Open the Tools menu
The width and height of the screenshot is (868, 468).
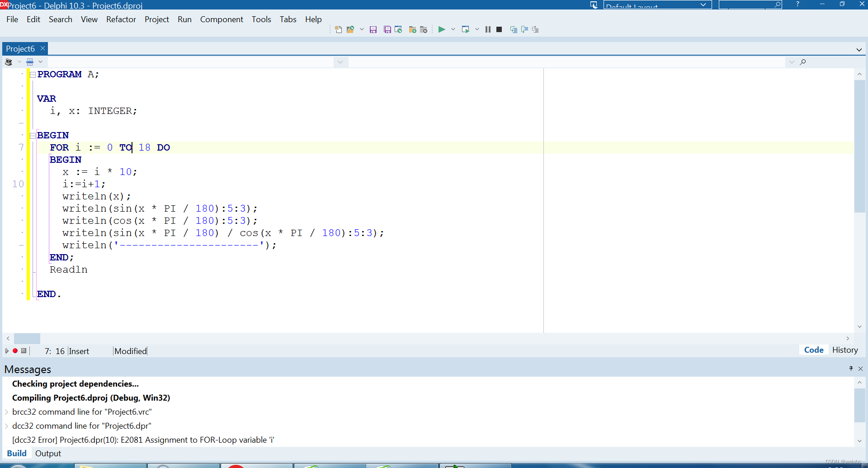(261, 19)
